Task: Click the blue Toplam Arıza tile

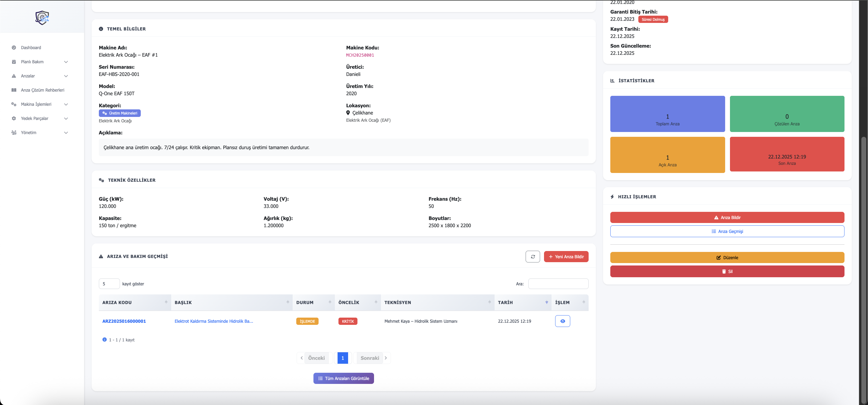Action: point(667,114)
